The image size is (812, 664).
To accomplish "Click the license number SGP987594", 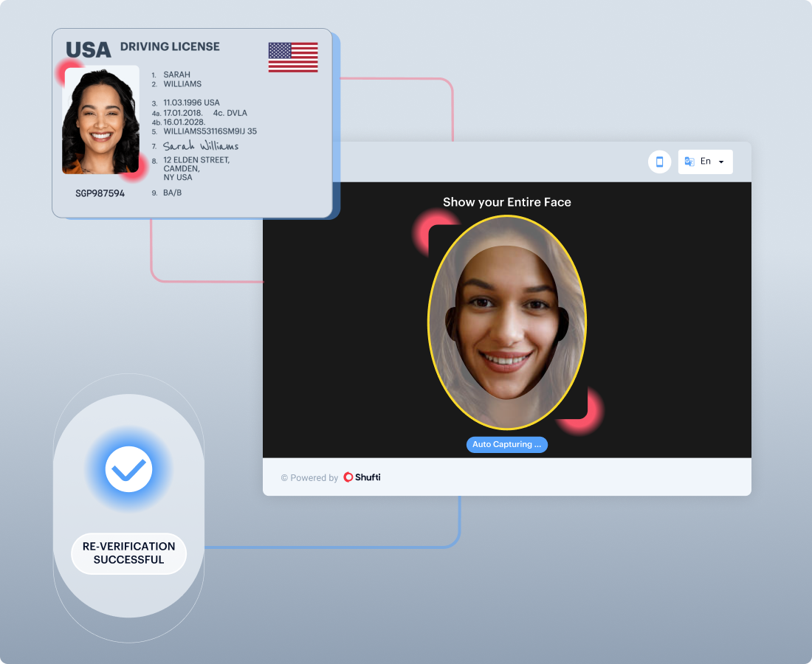I will 100,193.
